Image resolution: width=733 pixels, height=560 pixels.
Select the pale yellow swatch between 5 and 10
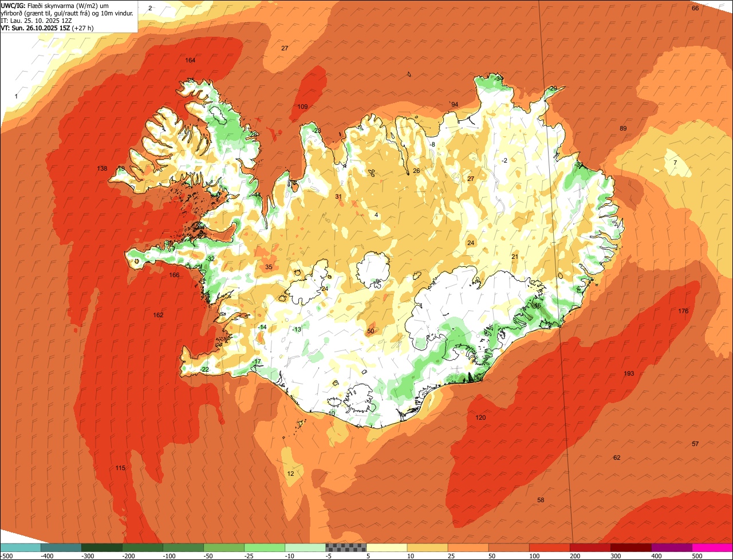click(387, 547)
